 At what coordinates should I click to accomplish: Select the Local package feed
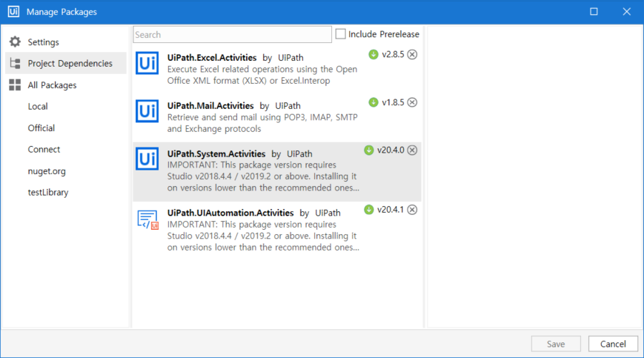coord(38,107)
